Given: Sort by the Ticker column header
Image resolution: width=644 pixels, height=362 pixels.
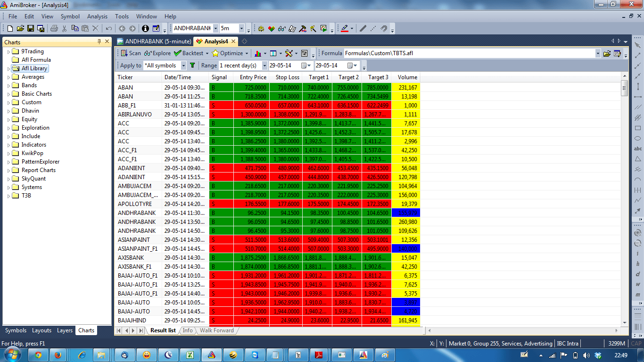Looking at the screenshot, I should (139, 77).
